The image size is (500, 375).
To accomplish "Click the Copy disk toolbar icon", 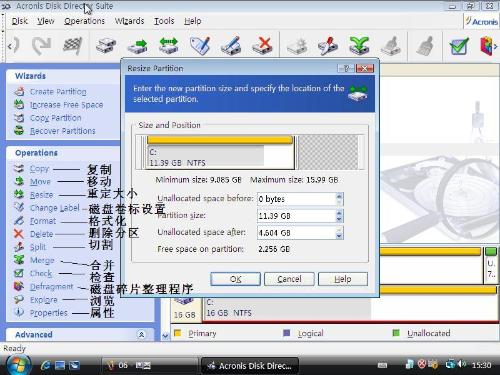I will click(106, 45).
